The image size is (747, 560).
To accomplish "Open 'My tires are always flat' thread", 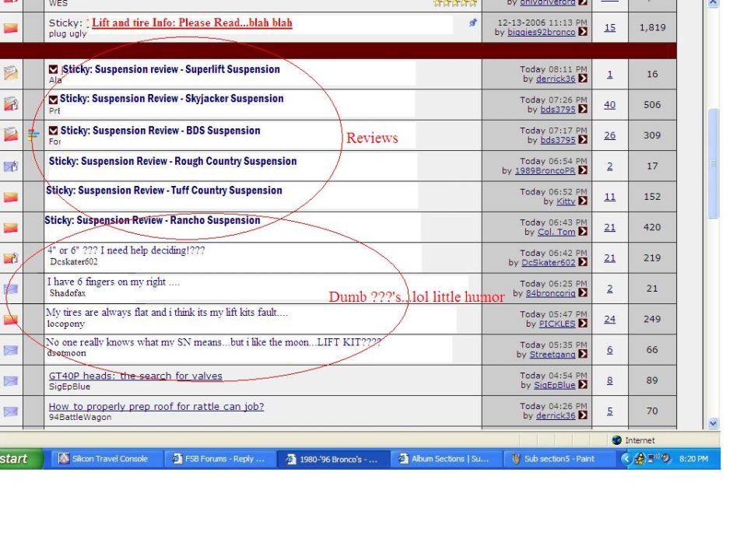I will click(x=167, y=312).
